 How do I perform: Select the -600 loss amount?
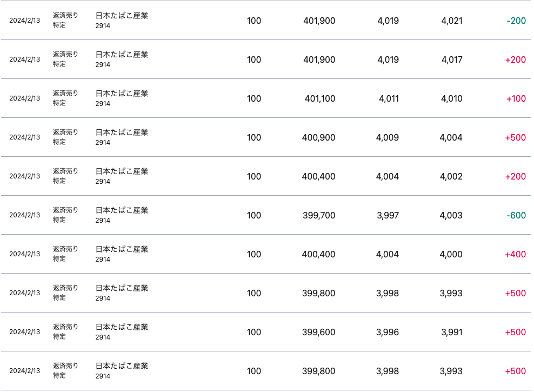[516, 216]
